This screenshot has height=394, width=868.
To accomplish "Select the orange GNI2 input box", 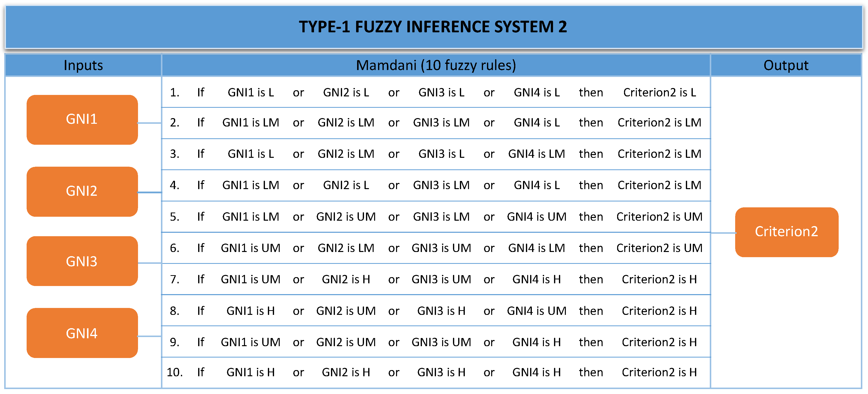I will (x=82, y=191).
